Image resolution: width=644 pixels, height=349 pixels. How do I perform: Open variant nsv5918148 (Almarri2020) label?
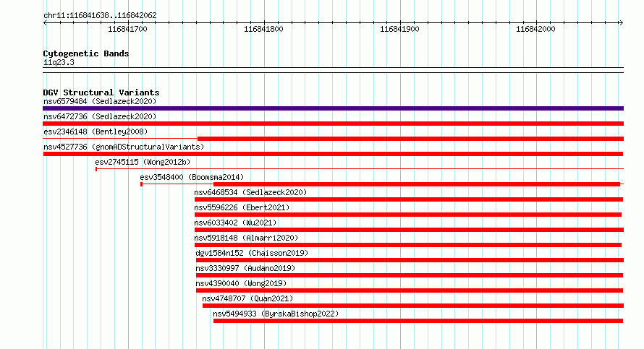[x=246, y=238]
